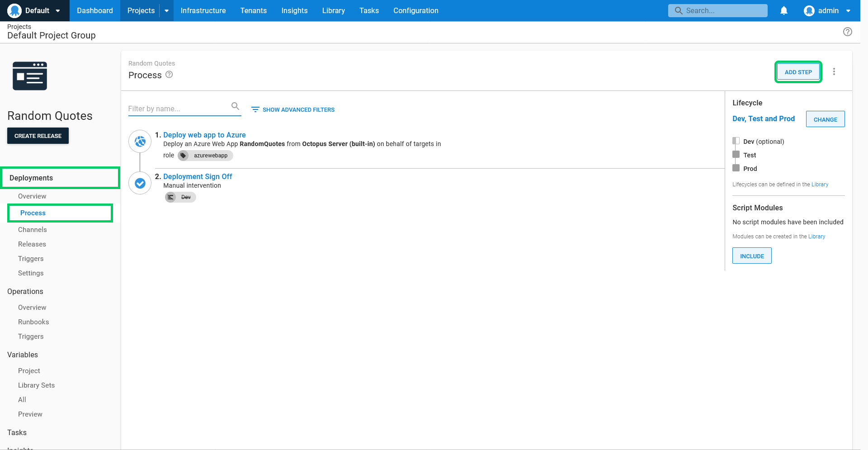This screenshot has height=450, width=868.
Task: Open Channels in the sidebar
Action: [33, 230]
